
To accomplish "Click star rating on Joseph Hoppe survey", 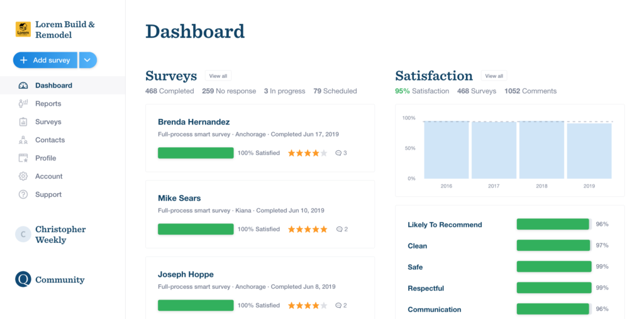I will pos(308,305).
